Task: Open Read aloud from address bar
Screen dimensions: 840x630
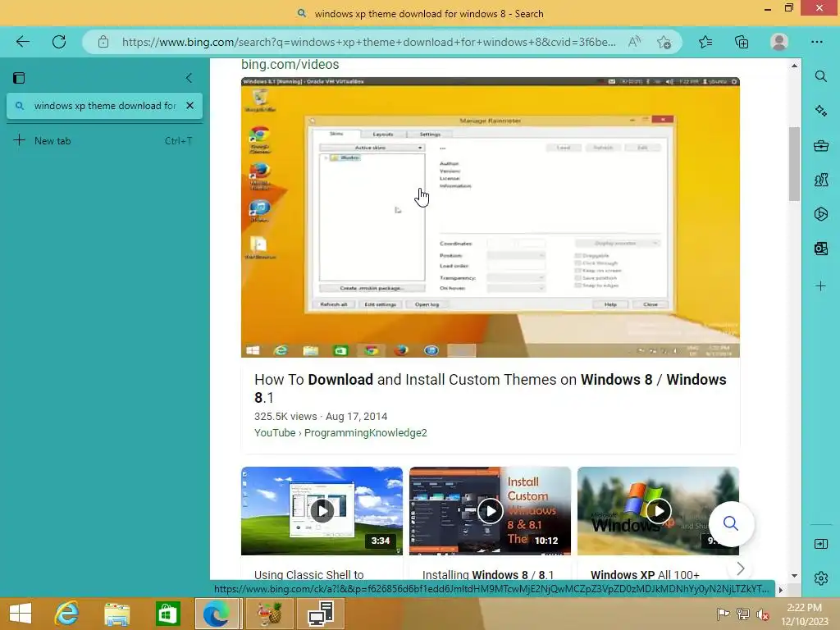Action: (x=634, y=42)
